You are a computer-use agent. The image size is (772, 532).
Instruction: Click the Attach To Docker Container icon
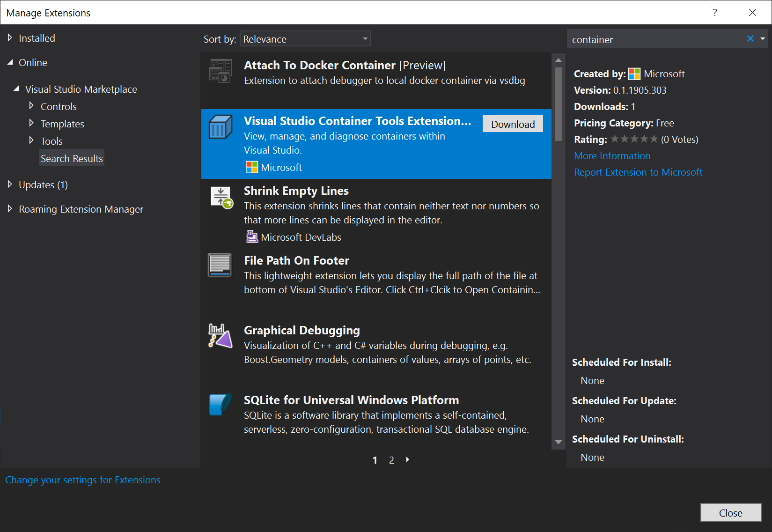click(x=220, y=71)
